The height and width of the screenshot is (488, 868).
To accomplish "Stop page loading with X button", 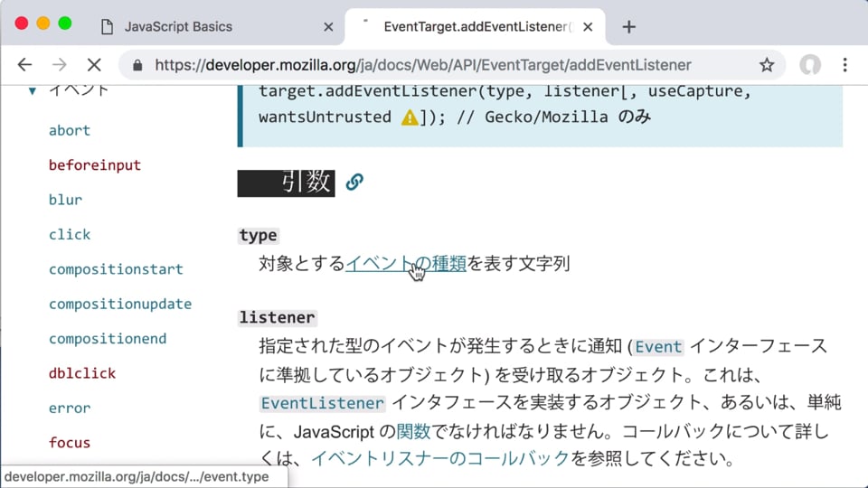I will (x=95, y=65).
